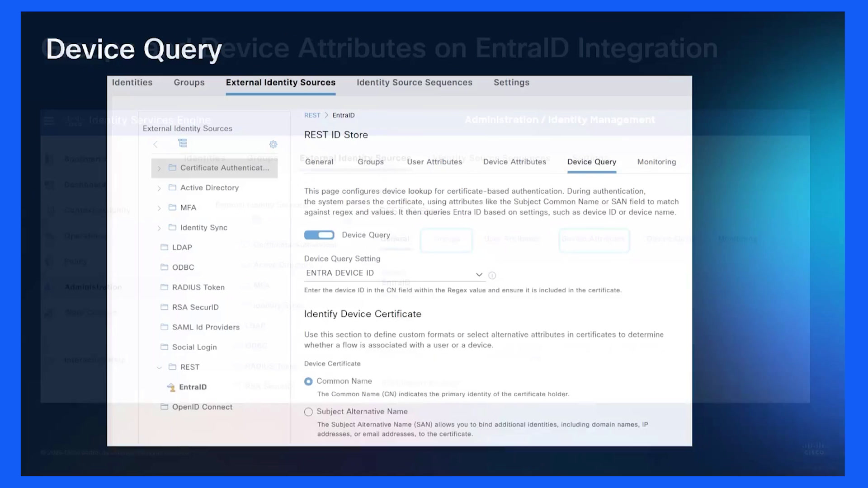
Task: Click the SAML Id Providers folder icon
Action: (x=165, y=327)
